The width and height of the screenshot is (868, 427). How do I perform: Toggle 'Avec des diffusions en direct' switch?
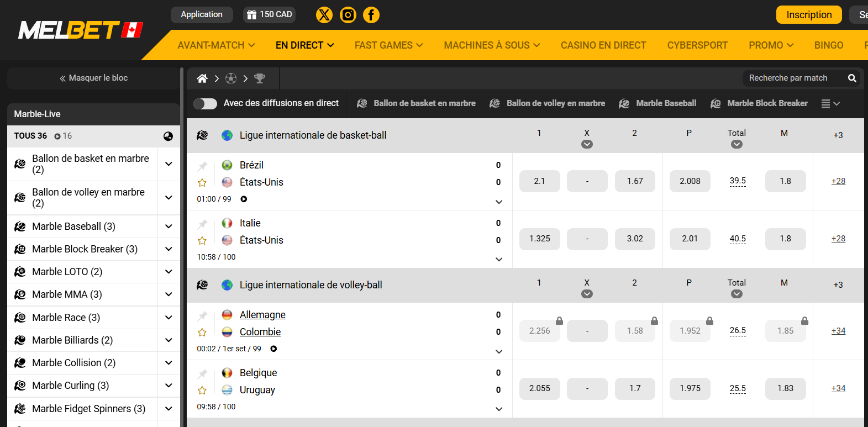pyautogui.click(x=205, y=103)
